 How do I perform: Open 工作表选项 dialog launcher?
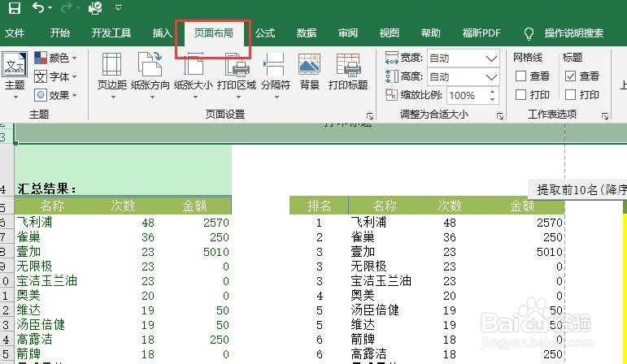[x=605, y=116]
